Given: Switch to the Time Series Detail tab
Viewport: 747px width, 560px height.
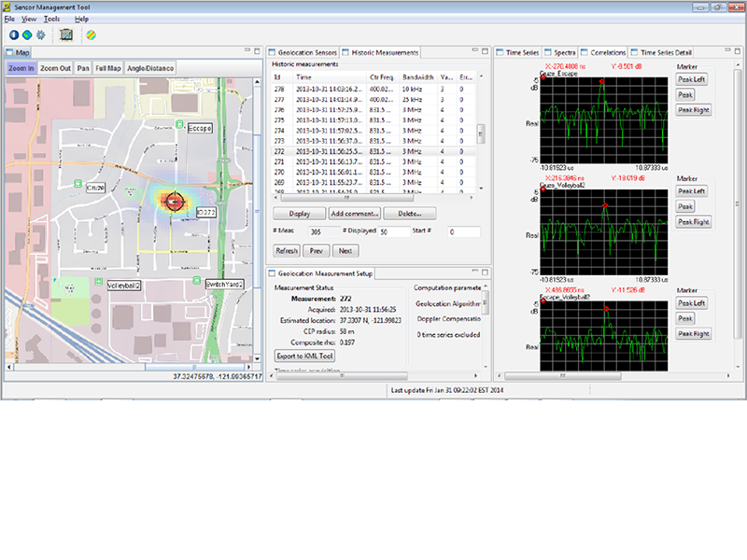Looking at the screenshot, I should click(x=661, y=52).
